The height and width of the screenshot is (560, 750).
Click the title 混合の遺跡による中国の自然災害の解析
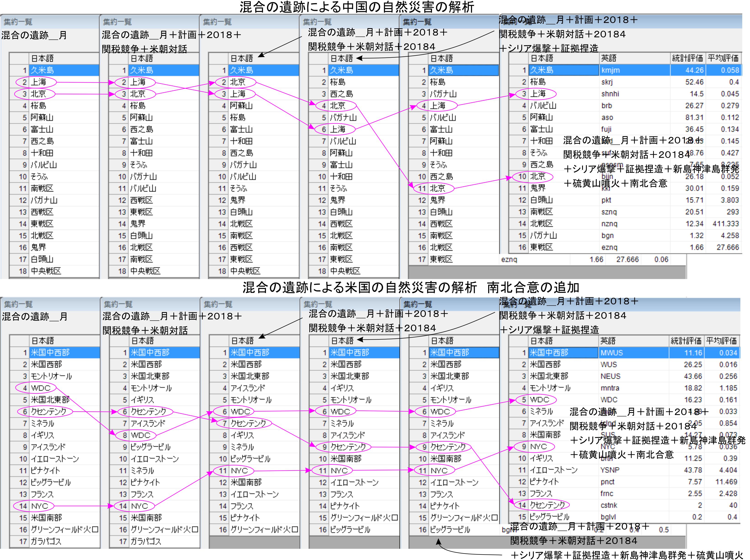(x=357, y=7)
